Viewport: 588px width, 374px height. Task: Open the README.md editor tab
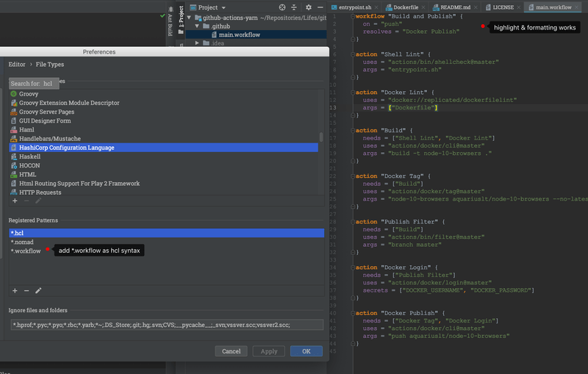pyautogui.click(x=456, y=7)
